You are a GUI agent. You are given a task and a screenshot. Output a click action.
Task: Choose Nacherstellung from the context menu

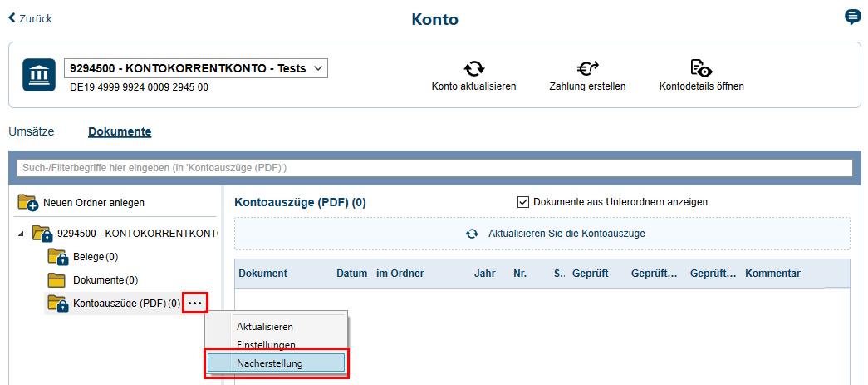tap(275, 363)
